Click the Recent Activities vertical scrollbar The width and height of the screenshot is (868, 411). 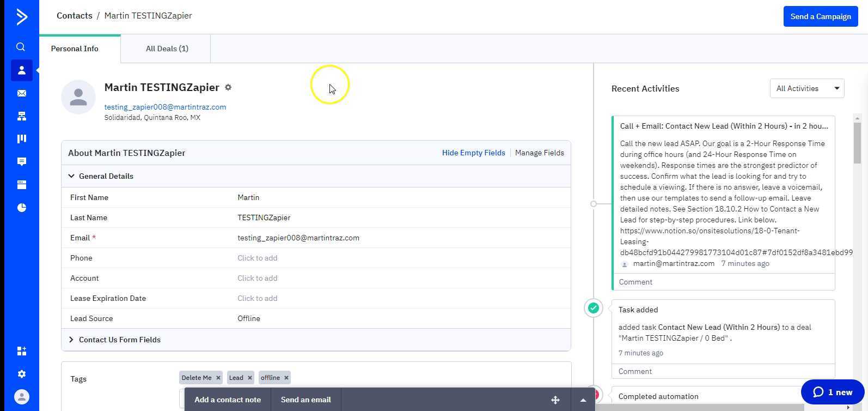[x=857, y=143]
